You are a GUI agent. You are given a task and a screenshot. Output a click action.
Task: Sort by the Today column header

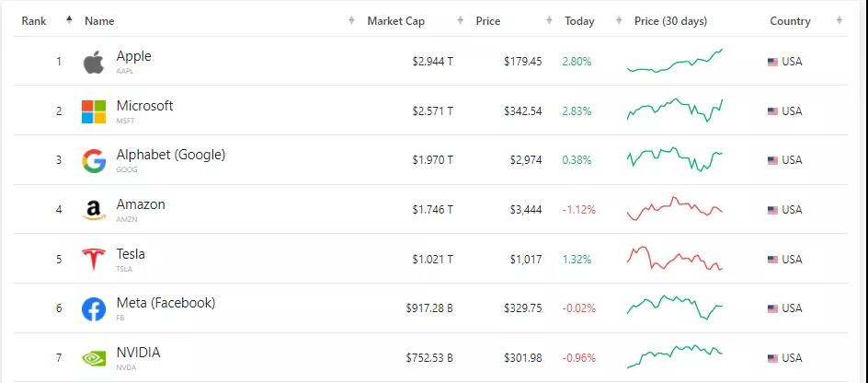[x=579, y=21]
